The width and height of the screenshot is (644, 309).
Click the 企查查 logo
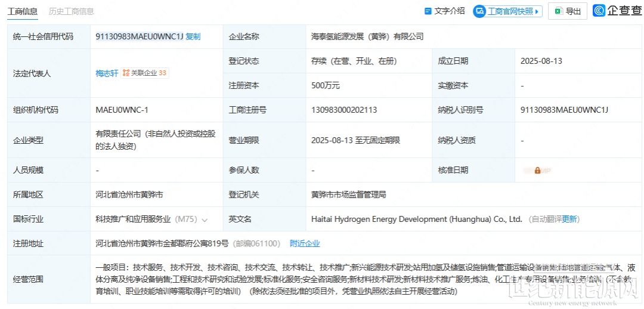pyautogui.click(x=617, y=11)
